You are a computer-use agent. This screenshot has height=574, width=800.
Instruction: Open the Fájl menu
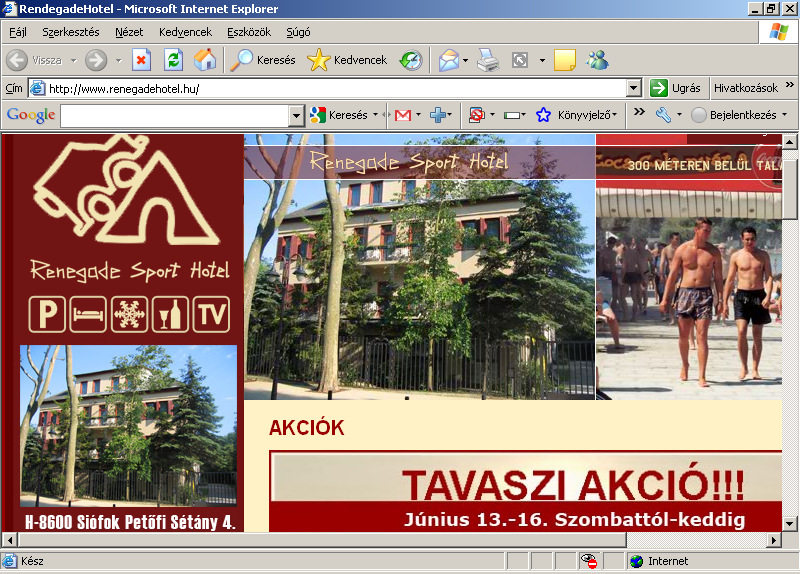18,32
